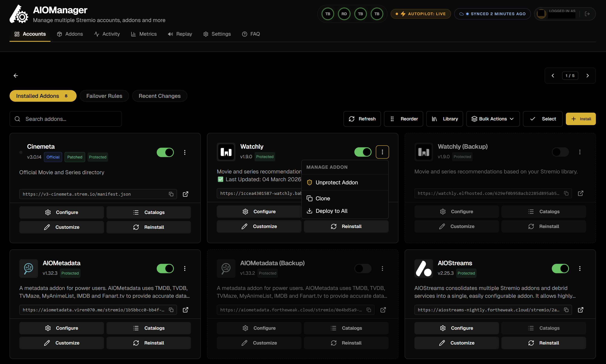
Task: Open AIOMetadata URL externally
Action: (186, 310)
